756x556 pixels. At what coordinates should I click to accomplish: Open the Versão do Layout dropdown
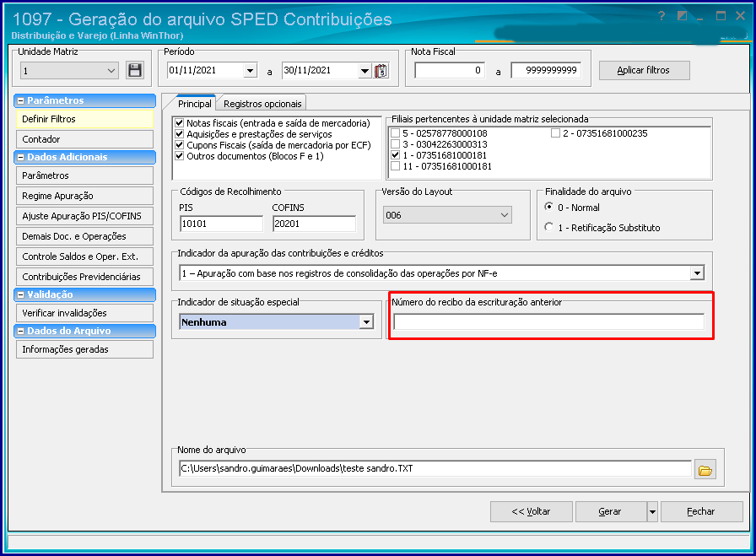pyautogui.click(x=505, y=216)
